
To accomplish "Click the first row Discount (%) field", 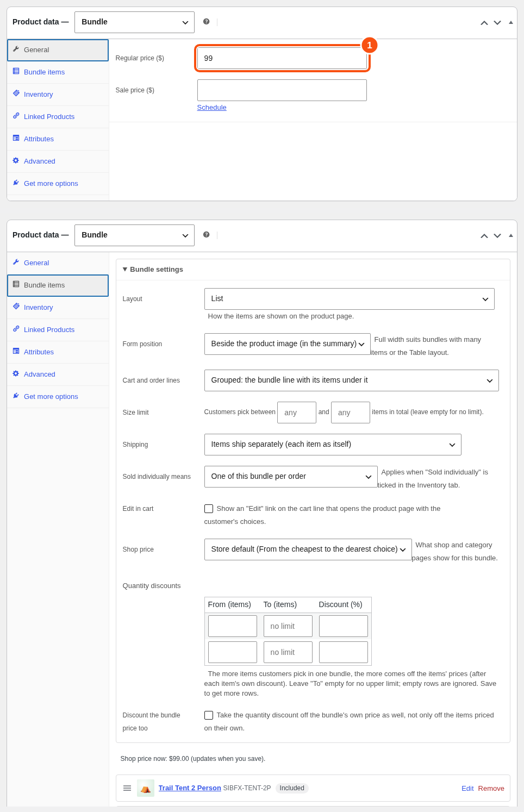I will (344, 626).
